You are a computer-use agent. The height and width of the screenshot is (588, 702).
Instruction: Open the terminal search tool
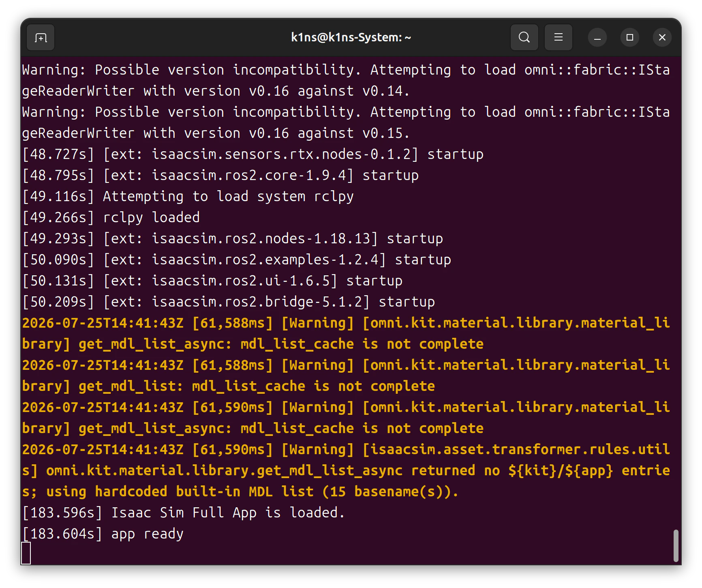pyautogui.click(x=524, y=38)
